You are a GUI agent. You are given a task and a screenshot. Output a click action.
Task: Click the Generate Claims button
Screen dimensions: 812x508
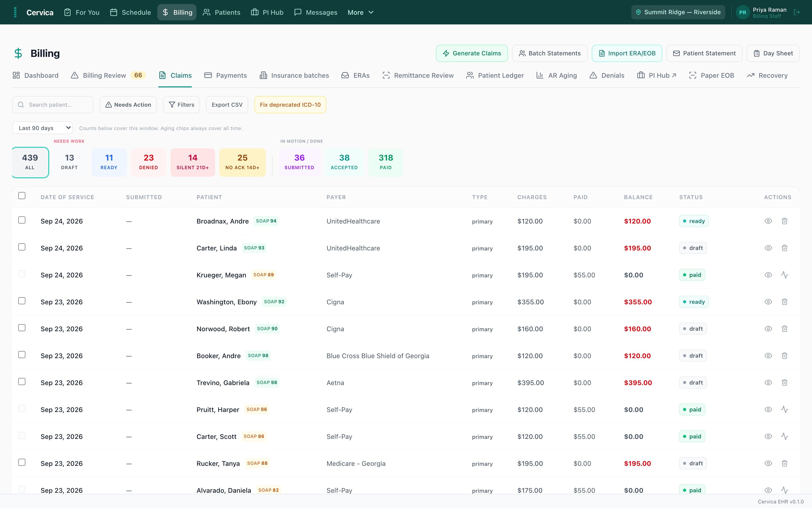pyautogui.click(x=472, y=53)
